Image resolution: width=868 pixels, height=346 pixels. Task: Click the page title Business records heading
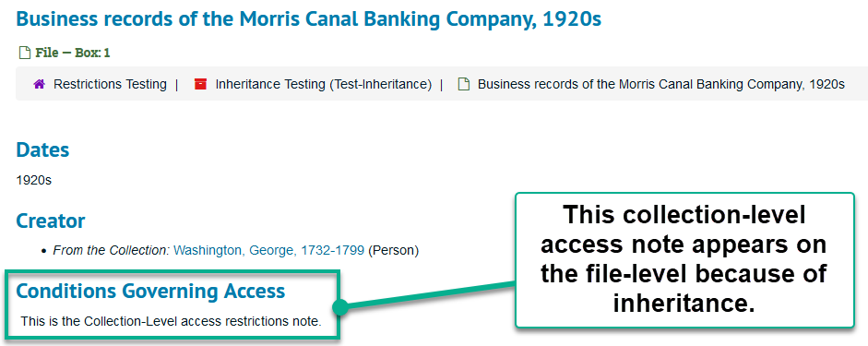pos(308,18)
